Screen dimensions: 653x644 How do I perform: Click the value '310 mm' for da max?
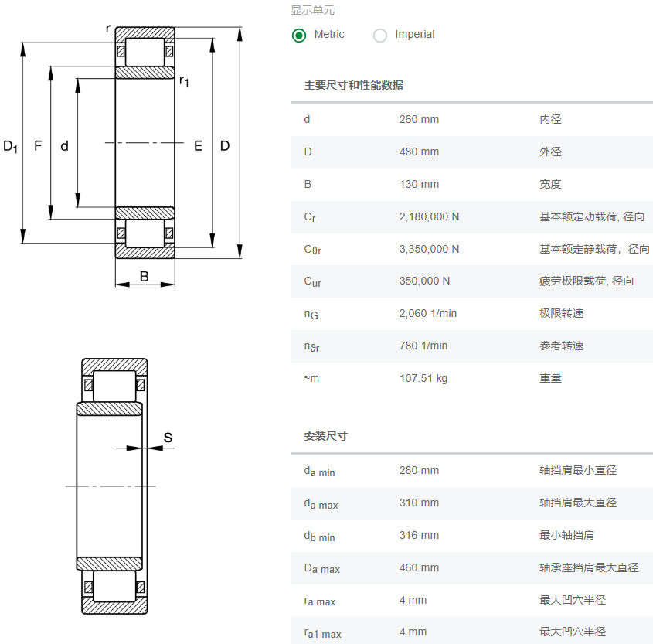(x=419, y=503)
